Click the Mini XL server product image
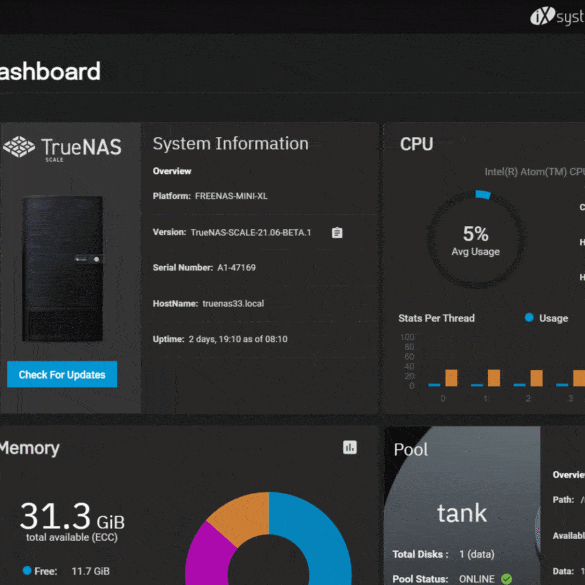Screen dimensions: 585x585 [62, 269]
